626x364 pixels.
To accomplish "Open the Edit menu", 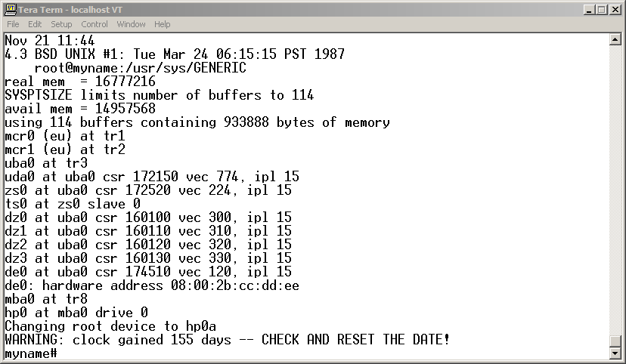I will (35, 24).
